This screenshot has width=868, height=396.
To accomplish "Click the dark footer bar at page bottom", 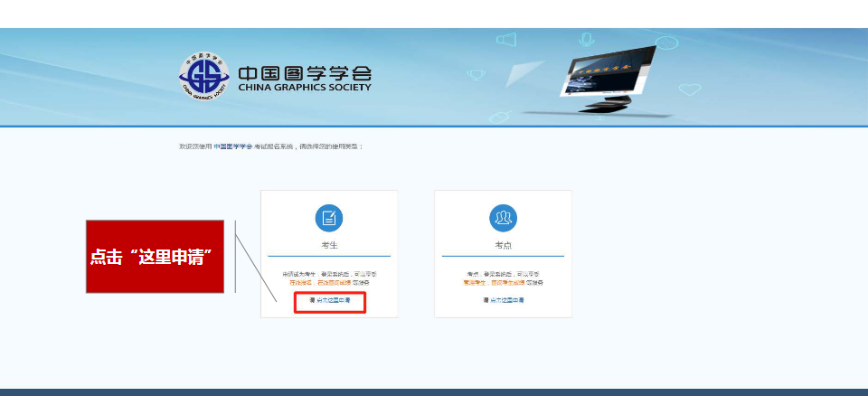I will [434, 391].
